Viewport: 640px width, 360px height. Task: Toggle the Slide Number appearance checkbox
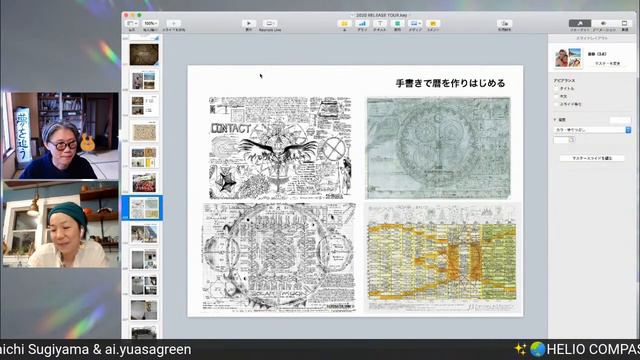tap(557, 104)
